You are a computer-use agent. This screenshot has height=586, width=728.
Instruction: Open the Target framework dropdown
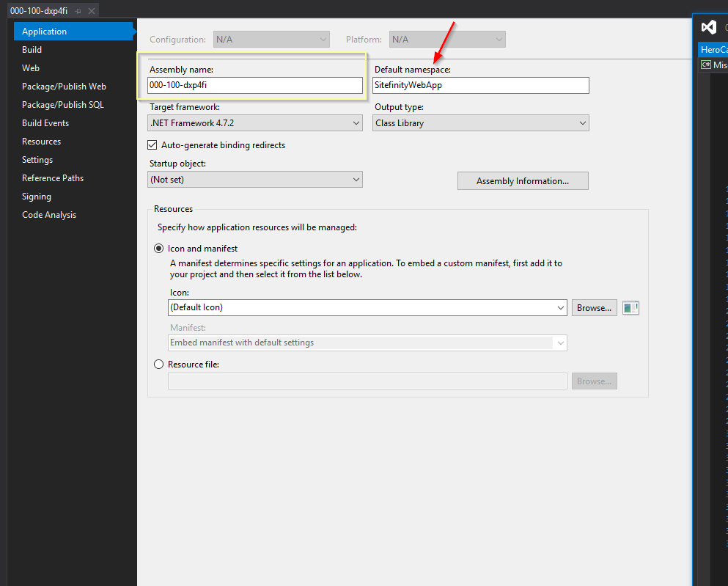[356, 122]
